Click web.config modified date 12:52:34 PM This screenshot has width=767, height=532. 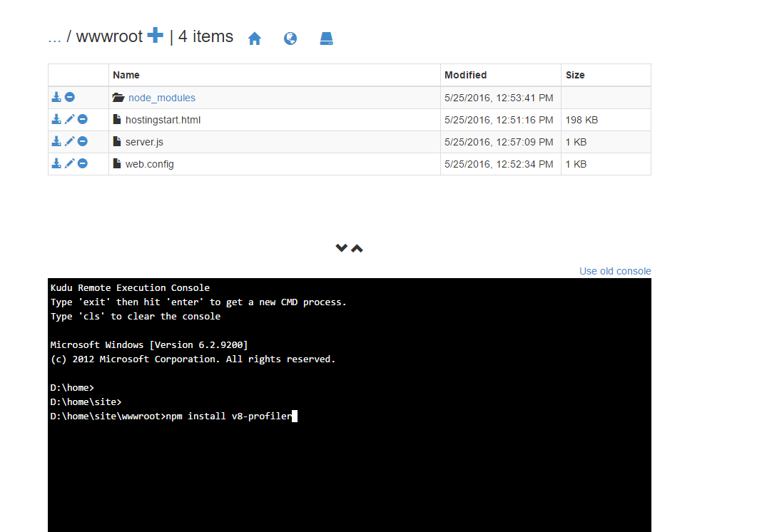[x=499, y=164]
